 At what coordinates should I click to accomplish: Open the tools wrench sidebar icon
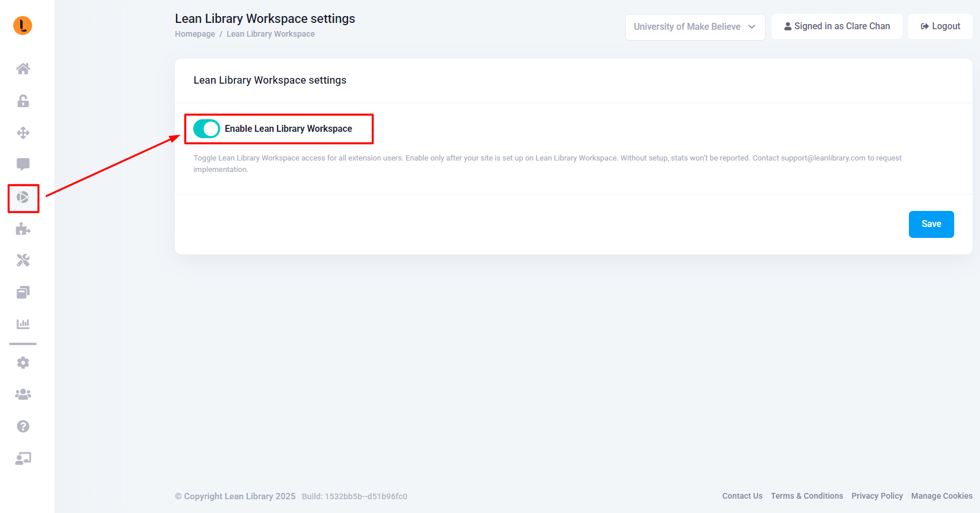click(23, 260)
